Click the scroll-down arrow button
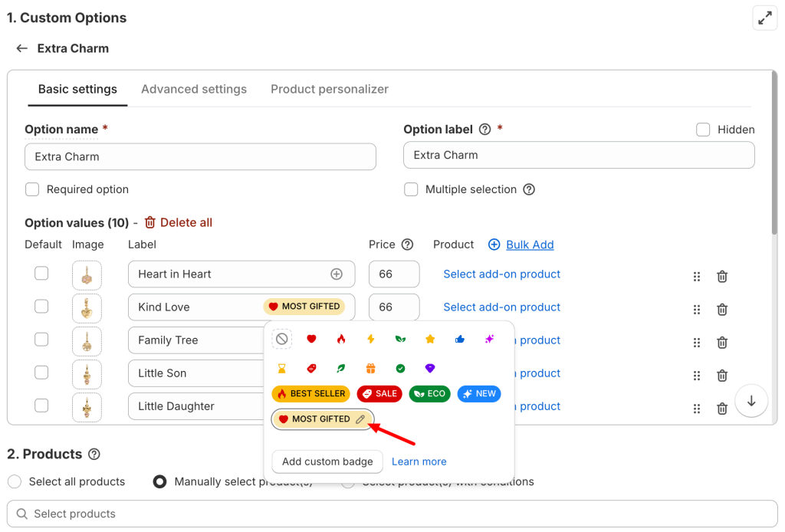 pos(751,401)
